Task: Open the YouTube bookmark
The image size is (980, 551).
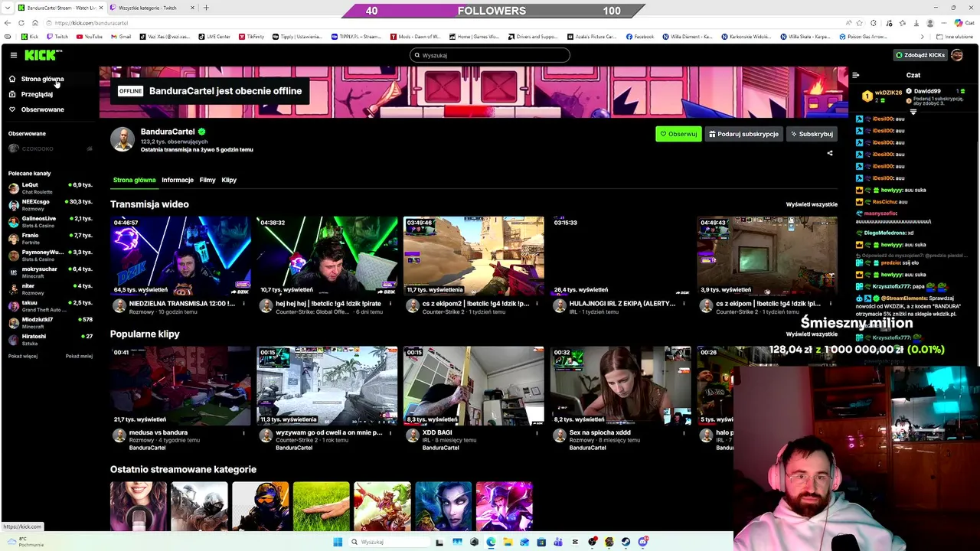Action: 90,37
